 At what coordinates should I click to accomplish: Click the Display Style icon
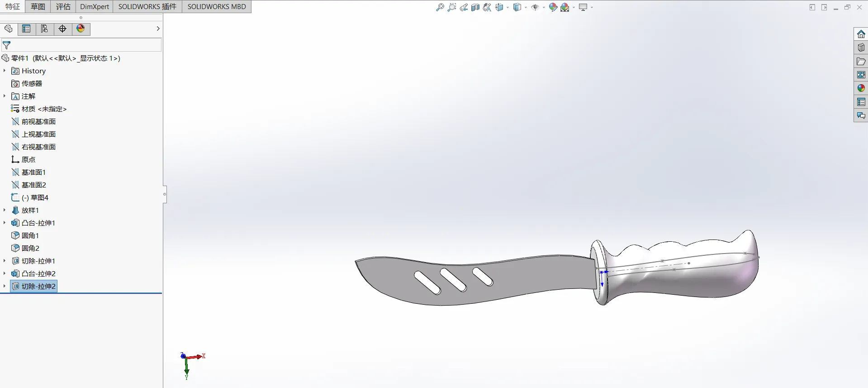517,7
